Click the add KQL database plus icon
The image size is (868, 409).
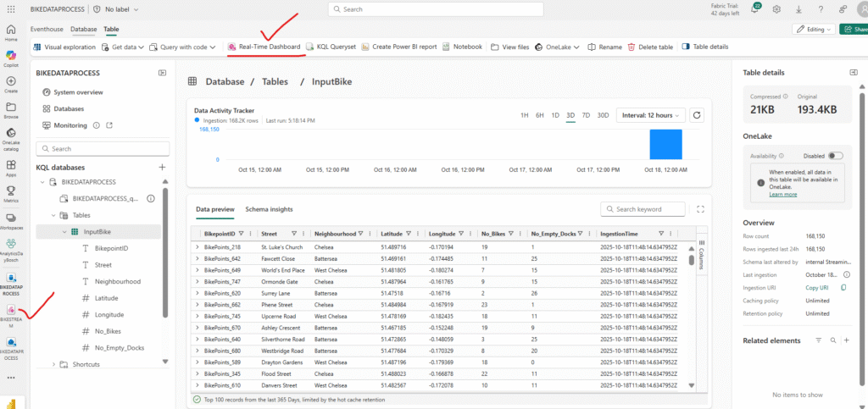(162, 168)
